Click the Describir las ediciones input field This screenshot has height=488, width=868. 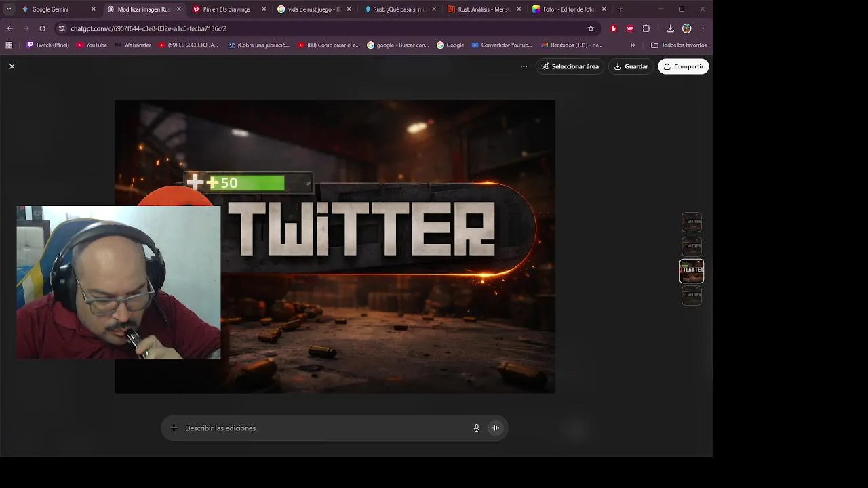[x=325, y=428]
